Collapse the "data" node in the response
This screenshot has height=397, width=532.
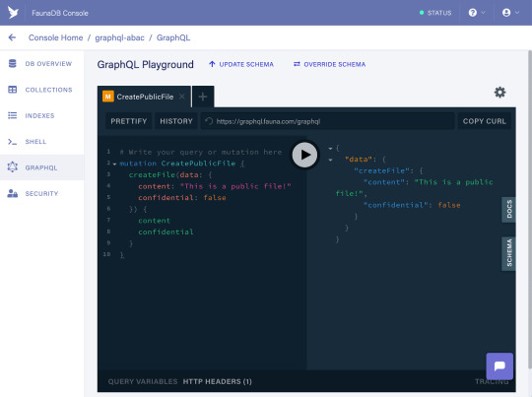tap(330, 160)
